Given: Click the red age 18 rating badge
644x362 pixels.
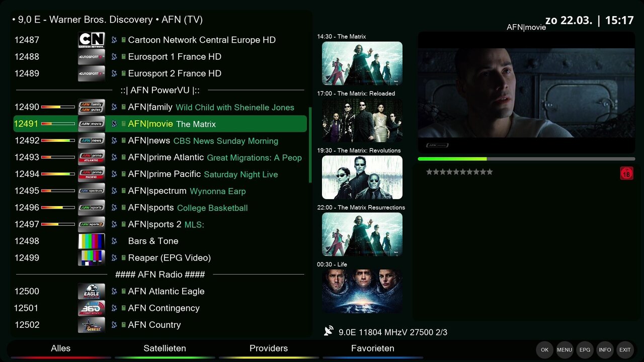Looking at the screenshot, I should [626, 173].
